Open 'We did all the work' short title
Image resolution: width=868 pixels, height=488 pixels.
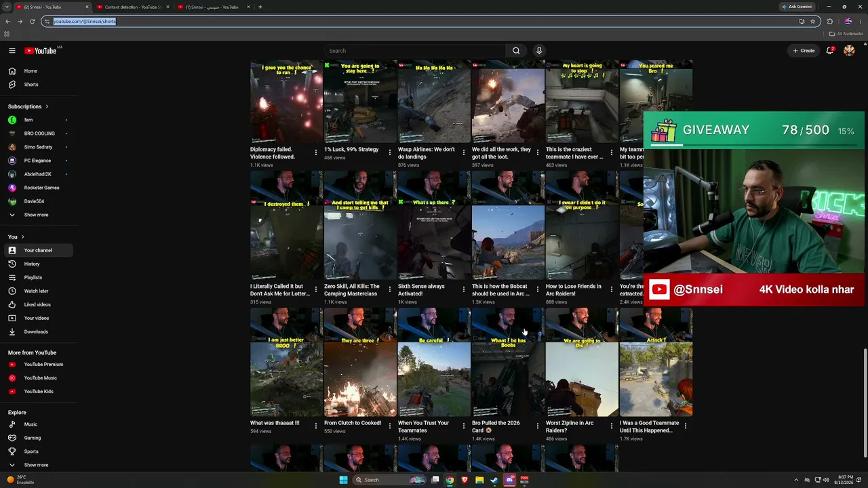coord(502,153)
